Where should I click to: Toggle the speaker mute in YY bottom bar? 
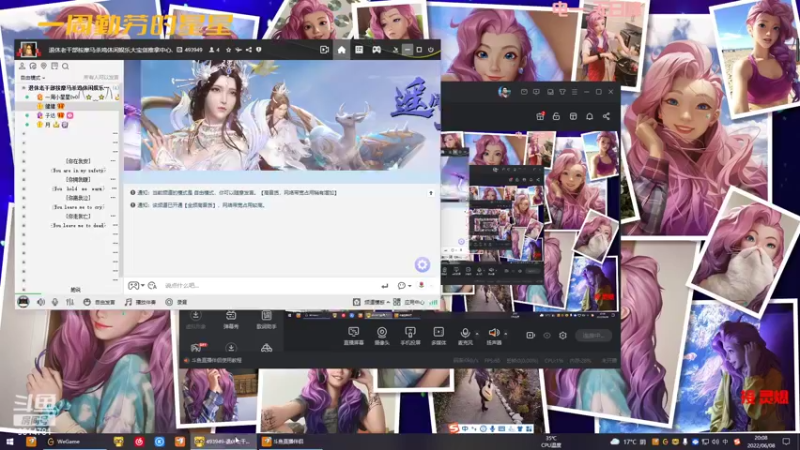[x=41, y=302]
